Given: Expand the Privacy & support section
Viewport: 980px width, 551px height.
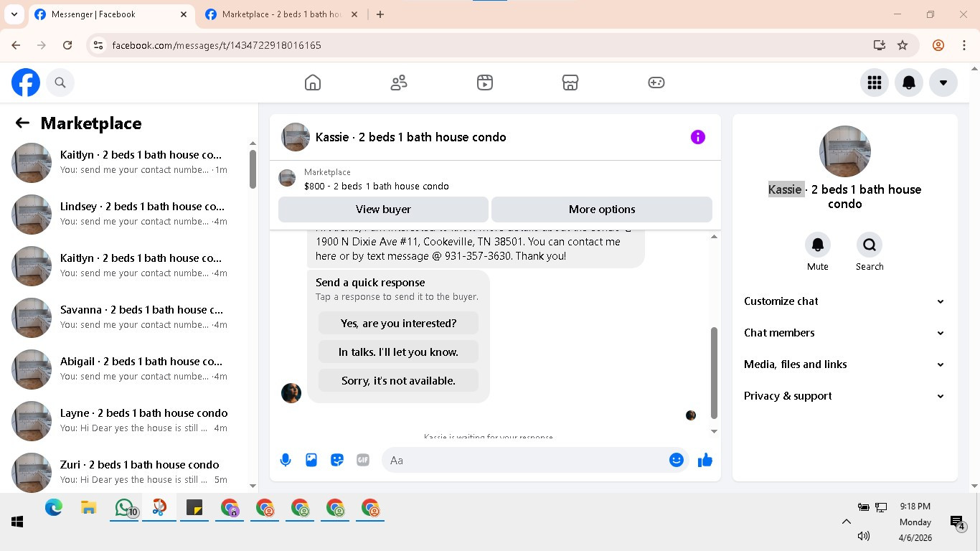Looking at the screenshot, I should click(845, 396).
